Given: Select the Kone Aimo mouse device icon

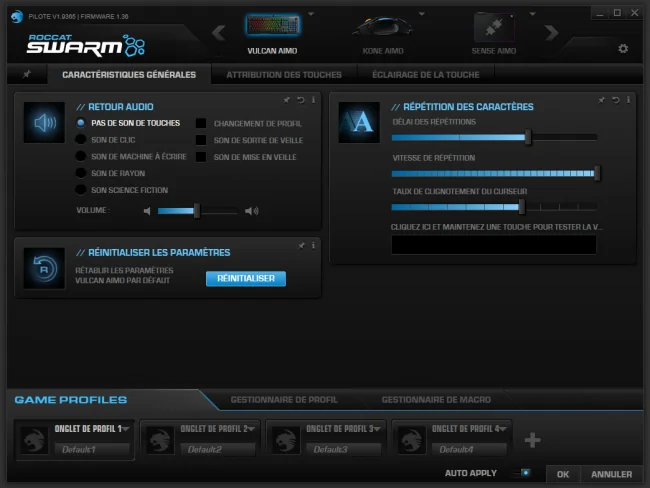Looking at the screenshot, I should pos(383,28).
